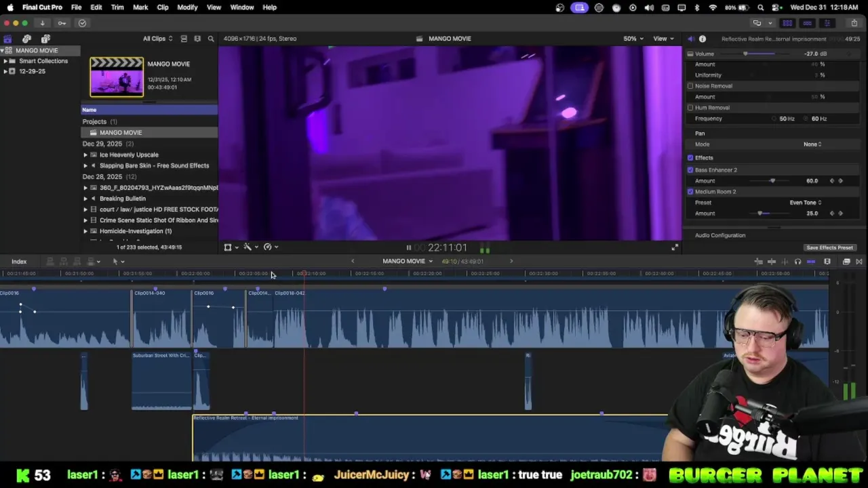Screen dimensions: 868x488
Task: Open Pan Mode None dropdown
Action: 812,144
